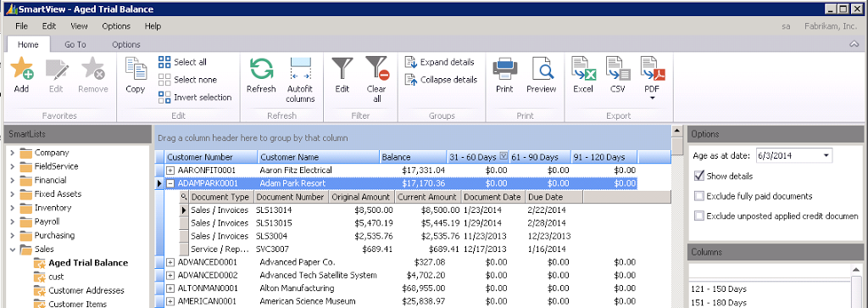Click Expand details in Groups
Viewport: 868px width, 308px height.
(x=440, y=62)
